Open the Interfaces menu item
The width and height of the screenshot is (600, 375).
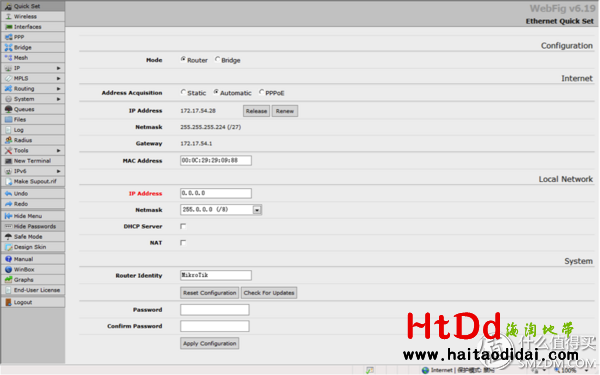click(33, 27)
